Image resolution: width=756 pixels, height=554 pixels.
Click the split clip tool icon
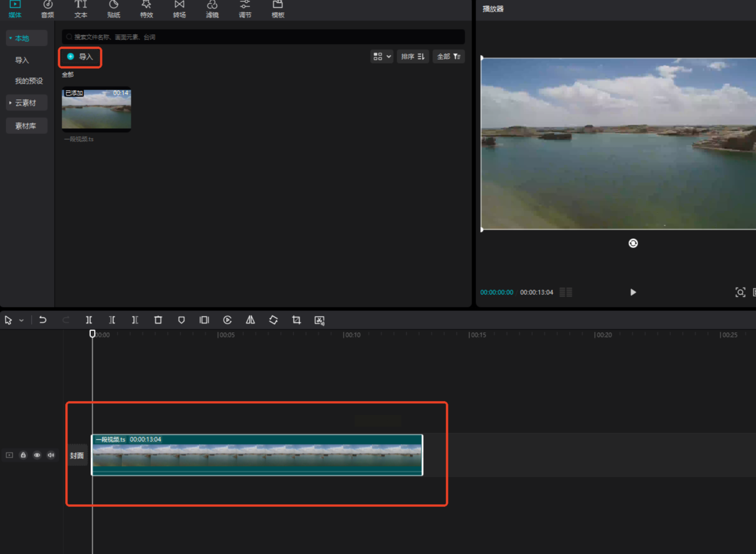(x=89, y=320)
